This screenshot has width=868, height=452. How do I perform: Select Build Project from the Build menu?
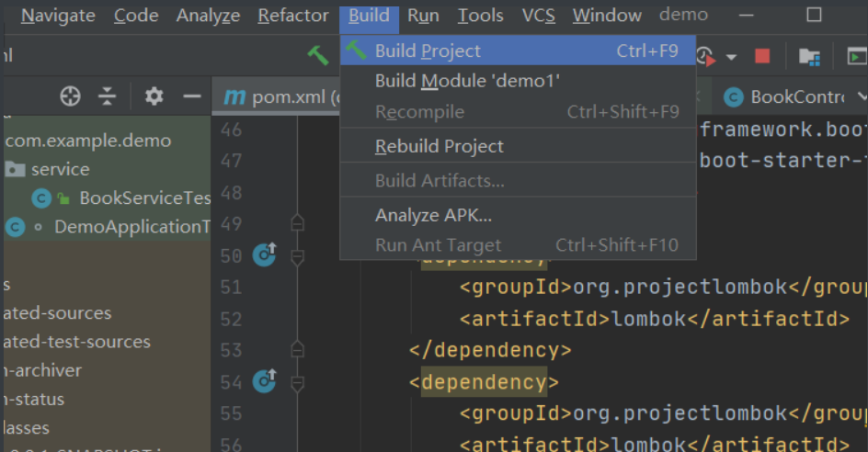(x=428, y=51)
